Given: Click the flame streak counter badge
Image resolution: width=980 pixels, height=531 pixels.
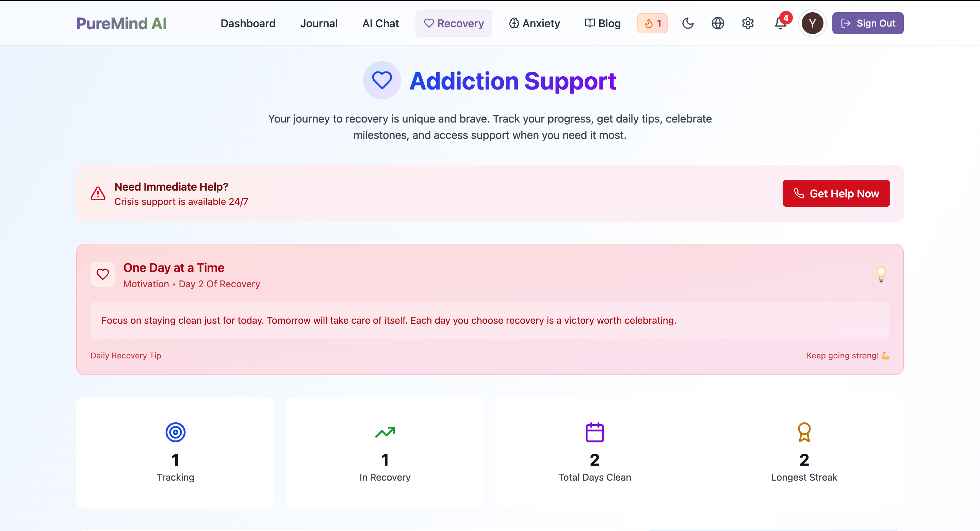Looking at the screenshot, I should (x=652, y=23).
